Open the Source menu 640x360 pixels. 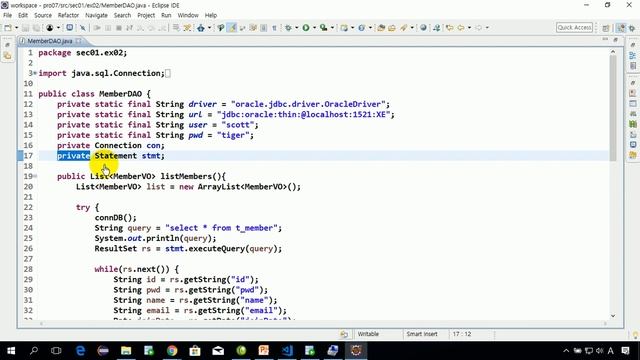click(43, 15)
